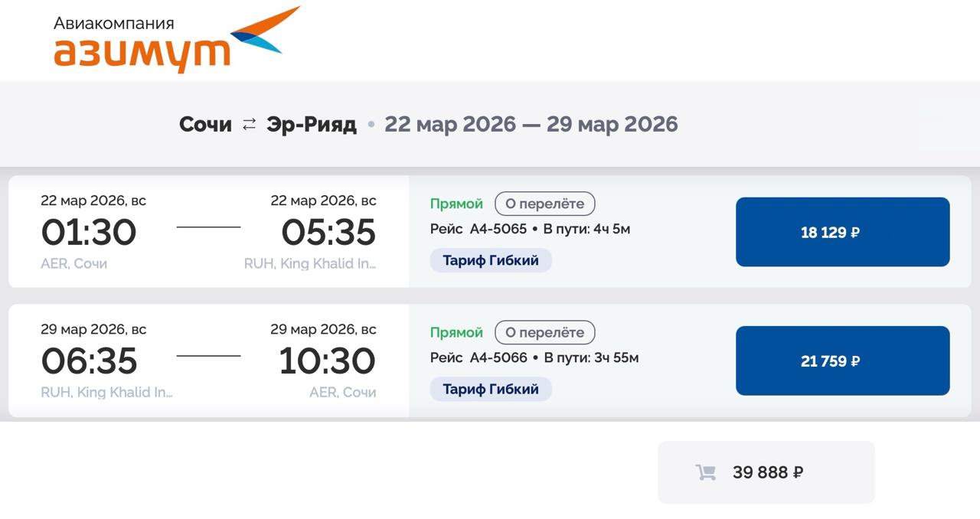Screen dimensions: 980x519
Task: Click the 05:35 arrival time at RUH
Action: click(328, 232)
